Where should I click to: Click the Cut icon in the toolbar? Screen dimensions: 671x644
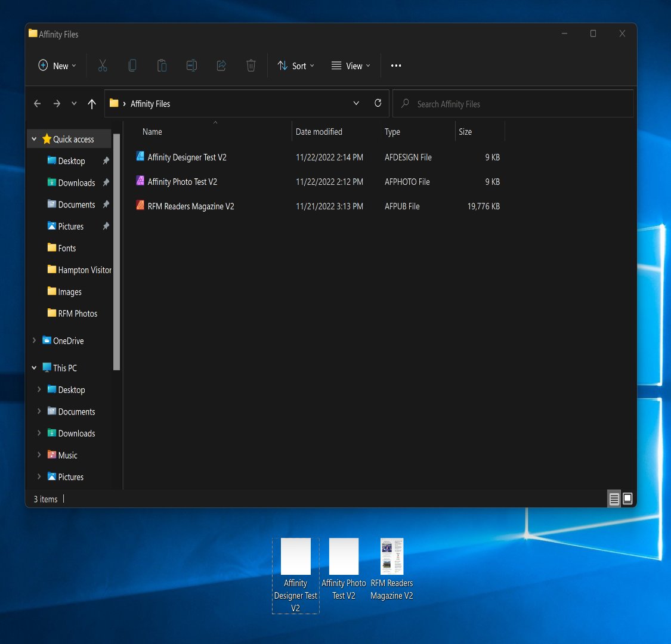click(102, 66)
